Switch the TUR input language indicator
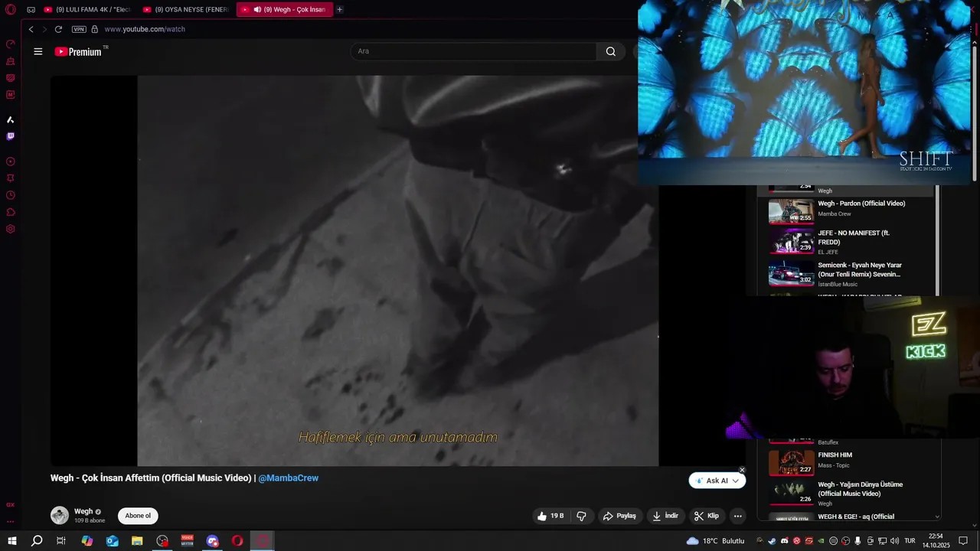The width and height of the screenshot is (980, 551). (910, 541)
